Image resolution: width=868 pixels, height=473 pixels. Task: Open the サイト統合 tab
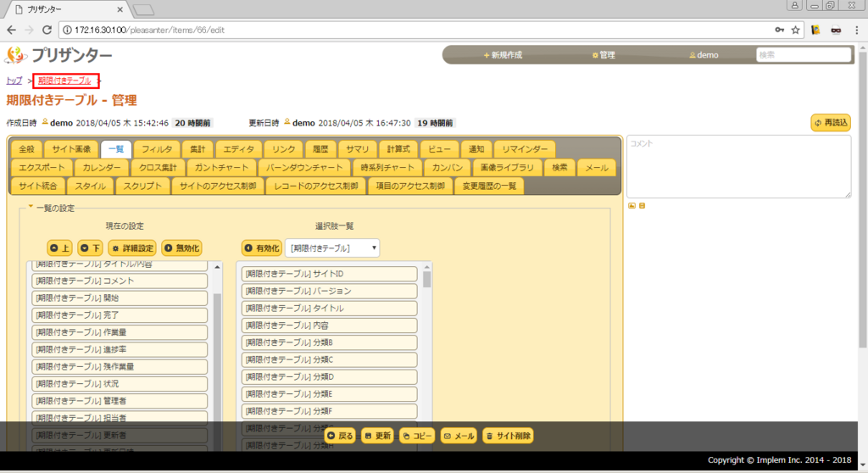[37, 186]
